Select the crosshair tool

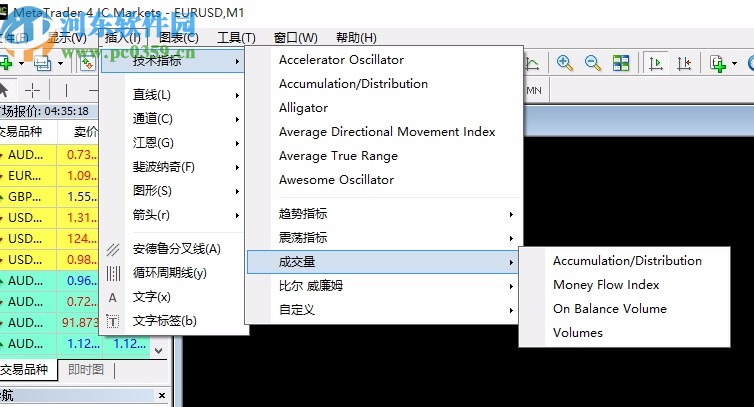tap(32, 90)
